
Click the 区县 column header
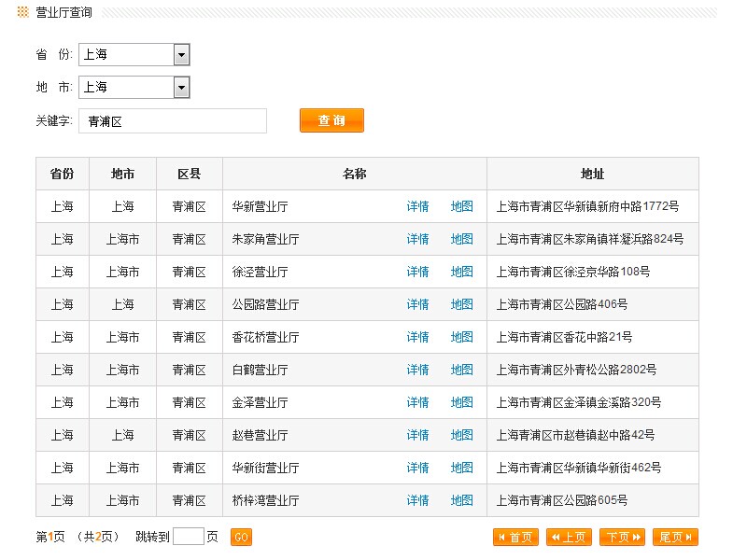tap(190, 174)
